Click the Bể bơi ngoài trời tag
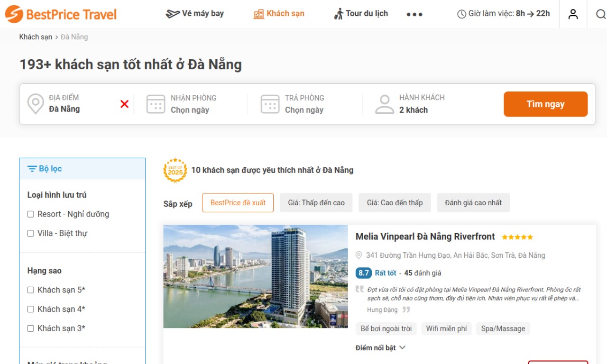 coord(386,328)
